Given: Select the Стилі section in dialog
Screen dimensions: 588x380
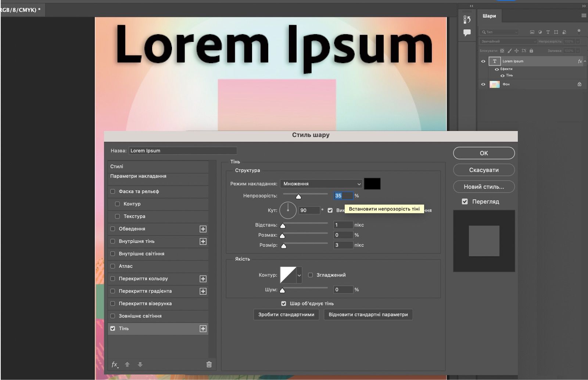Looking at the screenshot, I should tap(158, 167).
